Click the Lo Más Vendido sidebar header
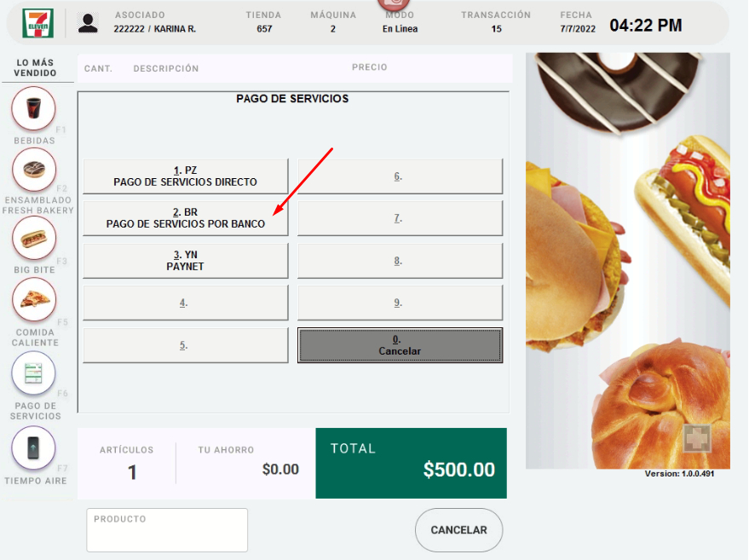Viewport: 749px width, 560px height. click(x=35, y=68)
